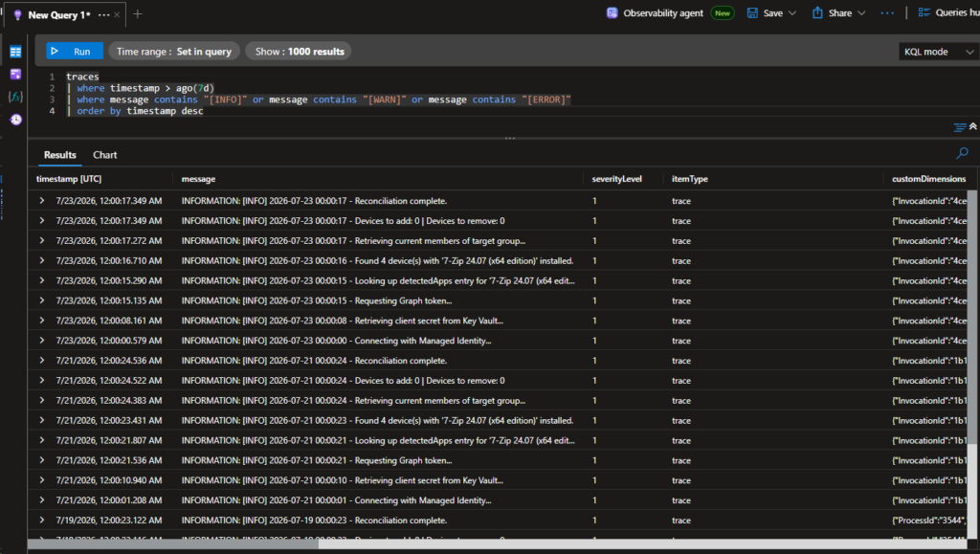The height and width of the screenshot is (554, 980).
Task: Open the top bar more options ellipsis
Action: click(x=887, y=13)
